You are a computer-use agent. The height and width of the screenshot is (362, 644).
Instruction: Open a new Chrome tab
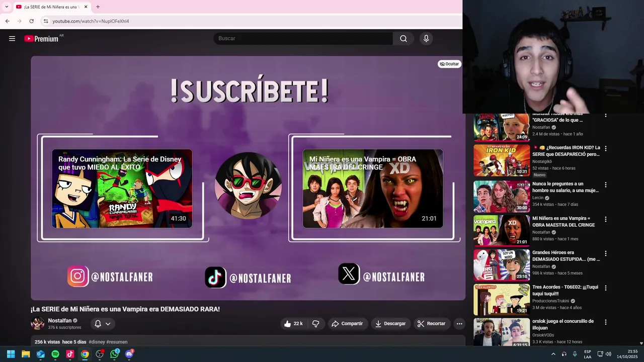(98, 7)
